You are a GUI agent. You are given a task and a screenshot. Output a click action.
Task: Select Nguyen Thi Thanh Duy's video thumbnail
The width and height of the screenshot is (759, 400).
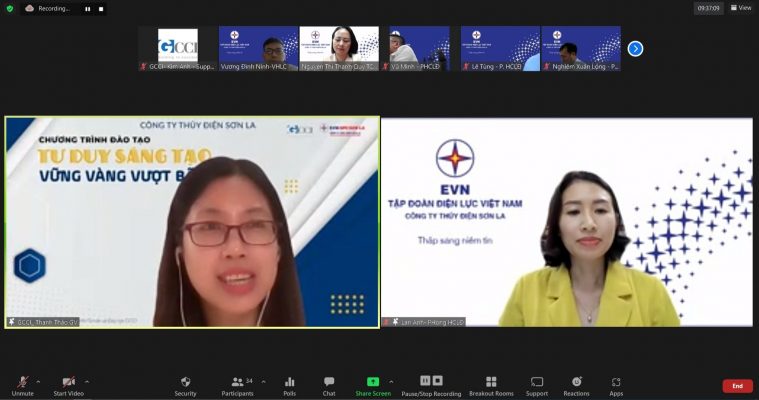(339, 48)
